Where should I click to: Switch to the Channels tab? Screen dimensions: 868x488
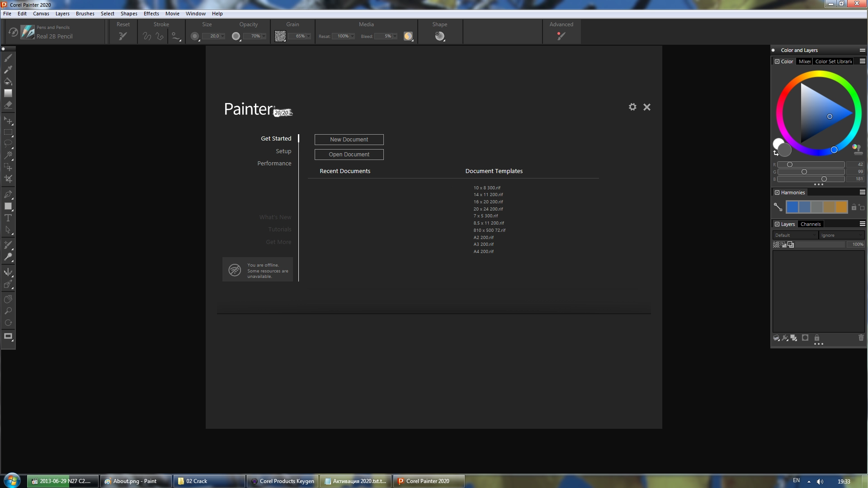pos(810,224)
